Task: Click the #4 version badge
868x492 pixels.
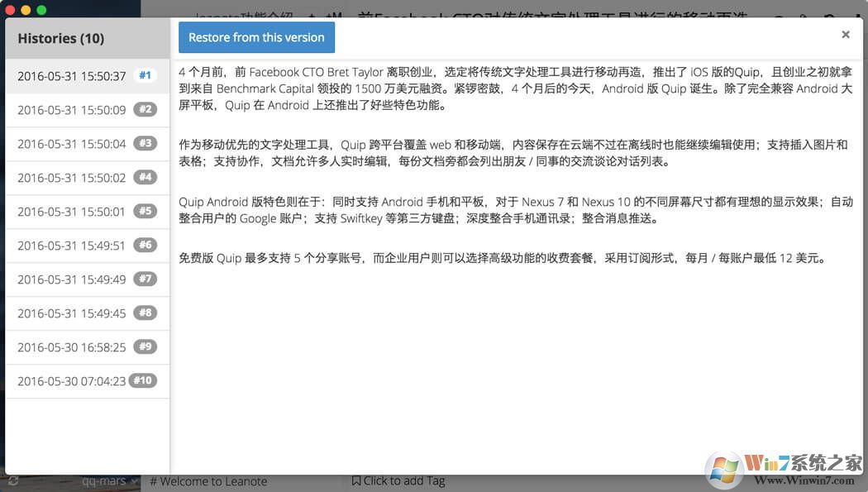Action: pyautogui.click(x=145, y=177)
